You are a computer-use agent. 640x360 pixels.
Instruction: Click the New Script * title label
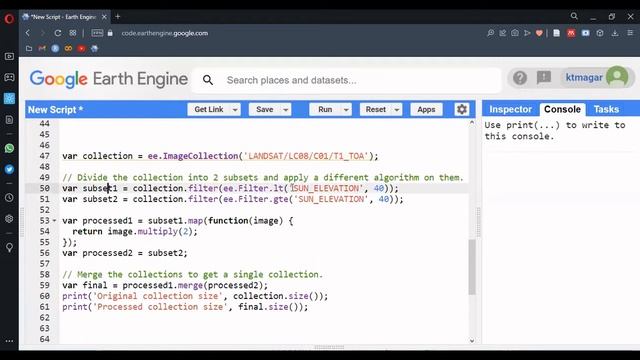[56, 110]
